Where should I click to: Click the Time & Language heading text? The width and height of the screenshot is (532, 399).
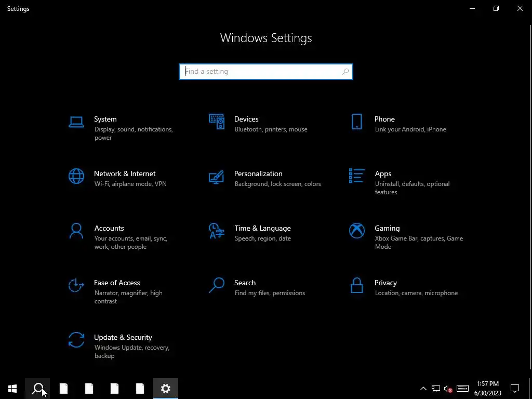click(262, 229)
